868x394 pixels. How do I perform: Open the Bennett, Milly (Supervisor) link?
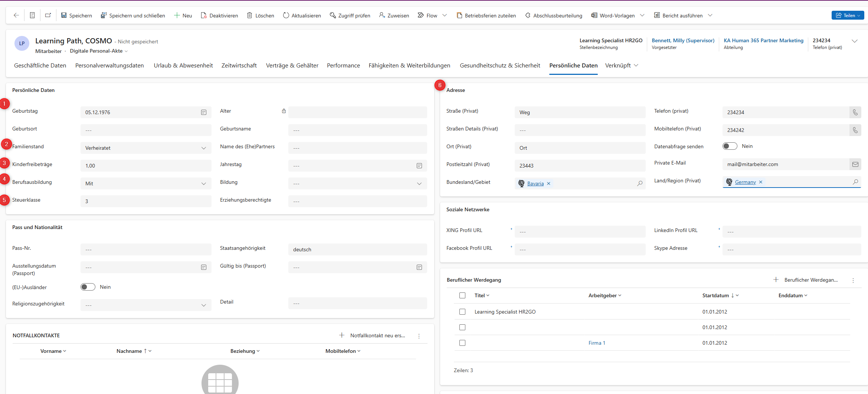683,40
